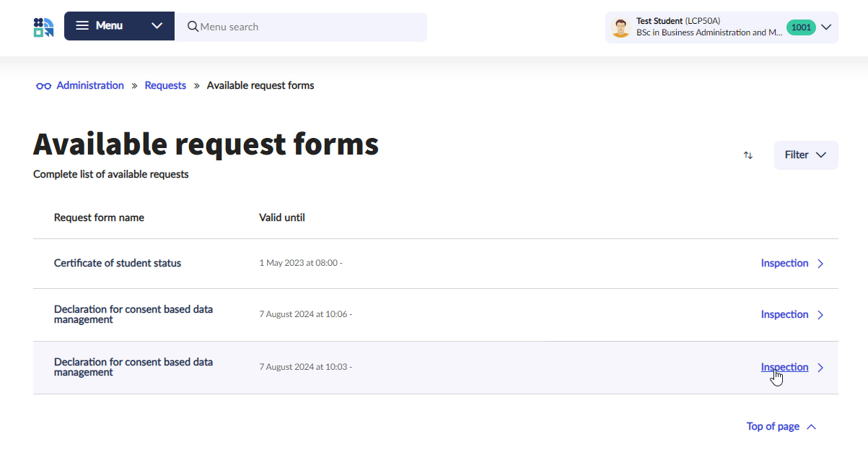The image size is (868, 450).
Task: Click the sort arrows icon
Action: (x=748, y=155)
